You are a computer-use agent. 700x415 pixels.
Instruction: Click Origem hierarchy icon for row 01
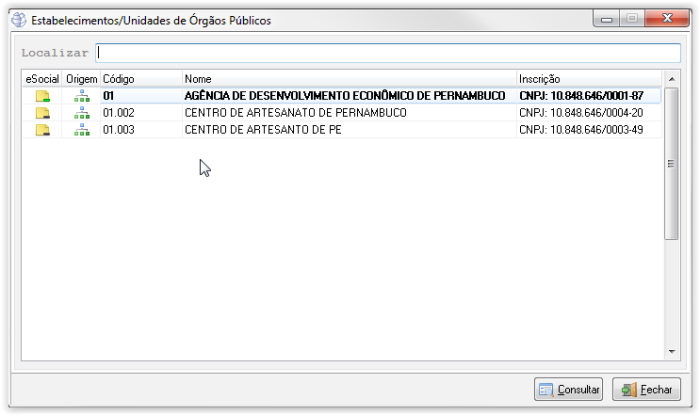pyautogui.click(x=82, y=96)
